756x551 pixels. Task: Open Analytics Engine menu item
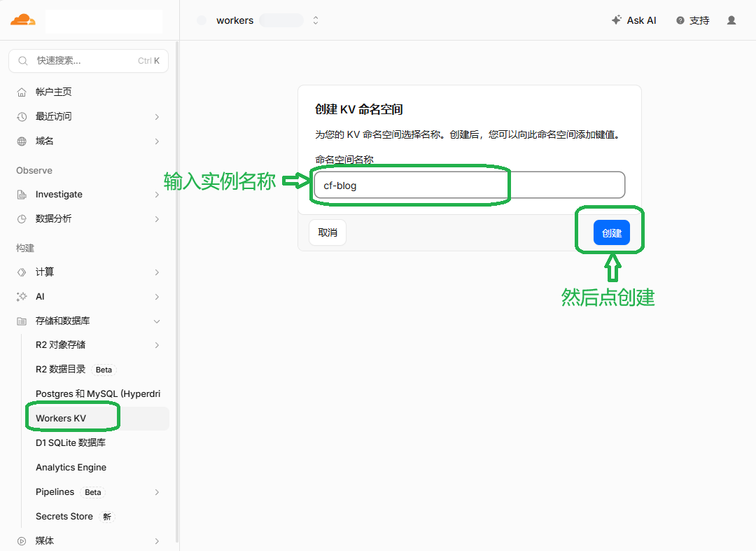tap(71, 467)
